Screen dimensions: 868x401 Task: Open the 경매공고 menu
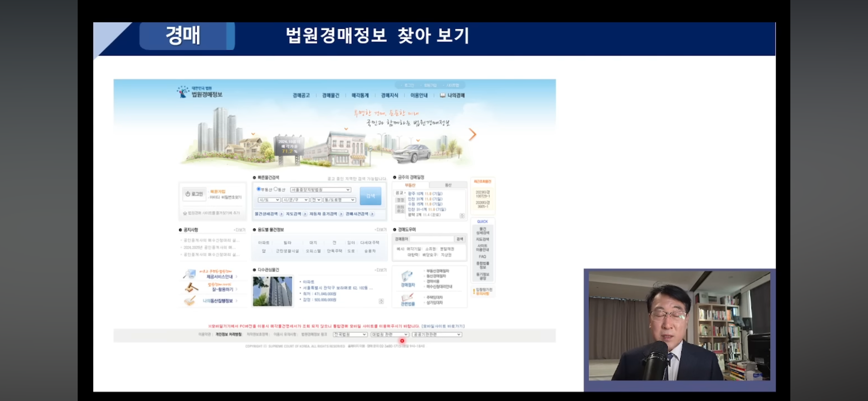[x=301, y=96]
